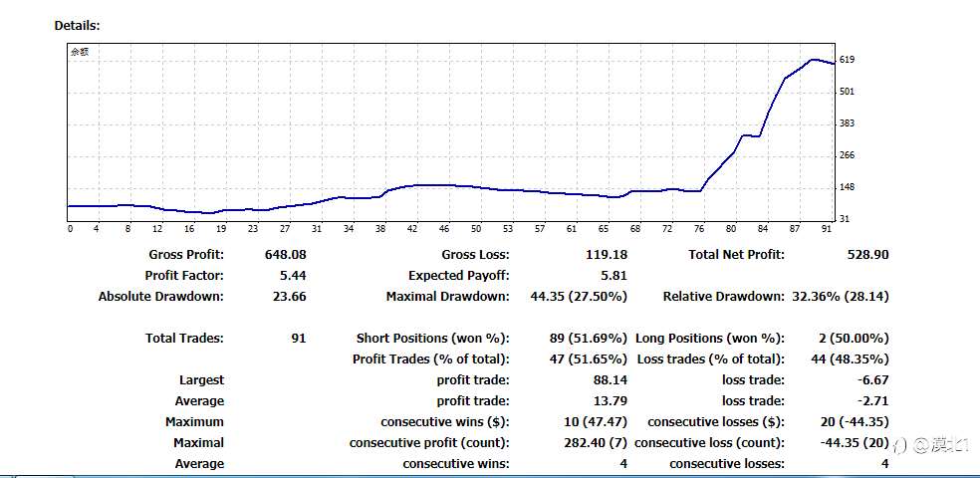This screenshot has width=980, height=478.
Task: Click the 20 (-44.35) value
Action: [855, 422]
